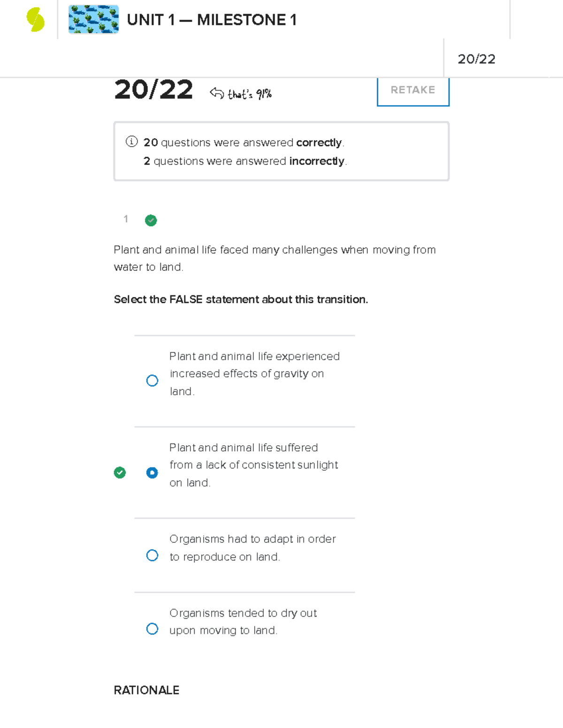Select the organisms tended to dry out option
The image size is (563, 728).
tap(152, 627)
